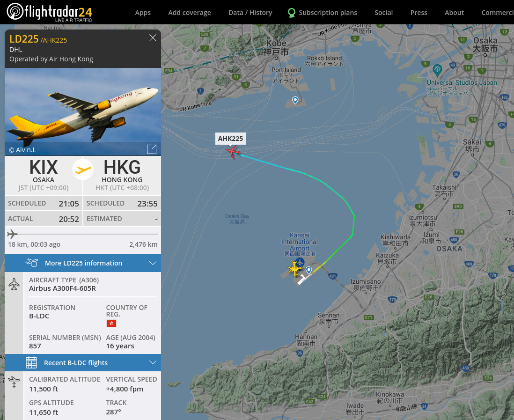Image resolution: width=514 pixels, height=420 pixels.
Task: Click the AHK225 callsign label on map
Action: coord(230,138)
